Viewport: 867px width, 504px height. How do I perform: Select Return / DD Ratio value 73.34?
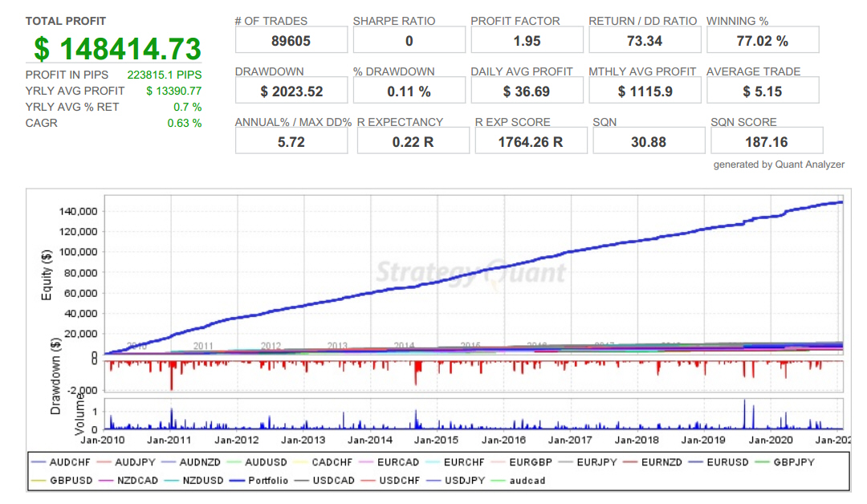click(645, 41)
